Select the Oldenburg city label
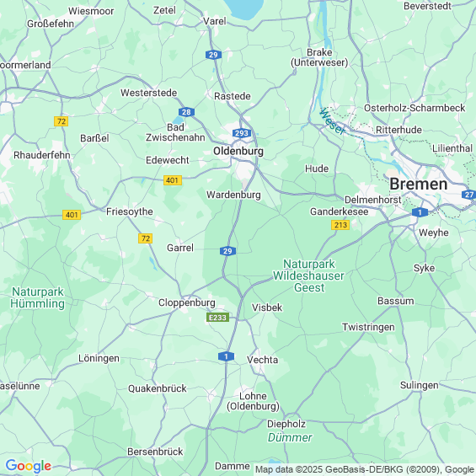The height and width of the screenshot is (476, 476). [x=238, y=151]
